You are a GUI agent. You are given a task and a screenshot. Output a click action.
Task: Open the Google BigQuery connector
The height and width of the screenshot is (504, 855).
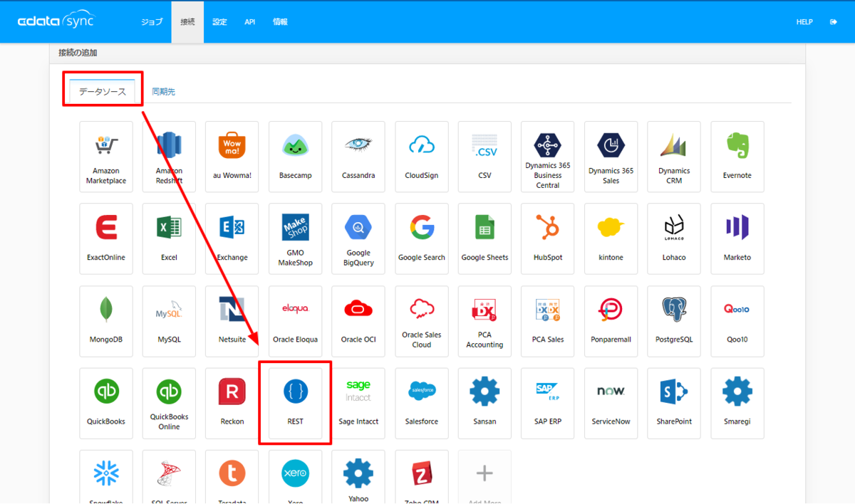(358, 238)
